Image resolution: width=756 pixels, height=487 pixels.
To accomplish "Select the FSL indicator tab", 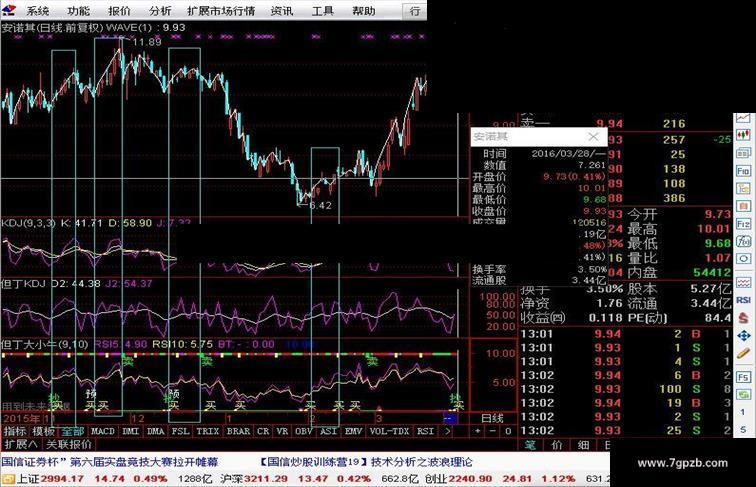I will coord(180,431).
